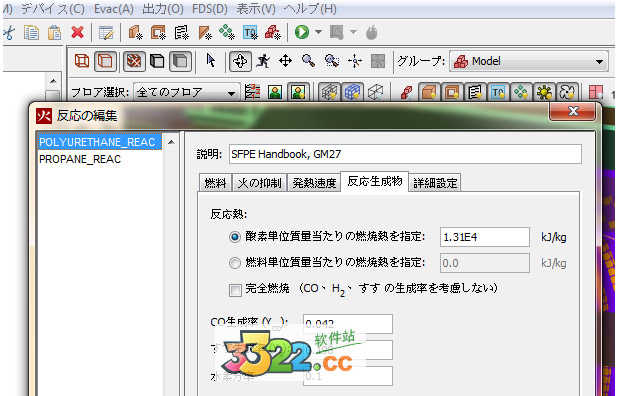Click the copy documents icon
Viewport: 618px width, 396px height.
pyautogui.click(x=31, y=32)
